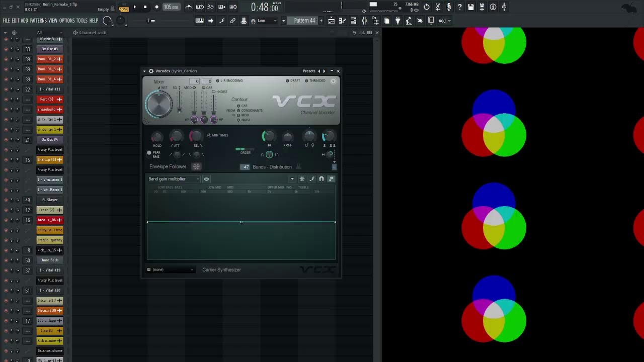This screenshot has width=644, height=362.
Task: Open the Line snap dropdown
Action: pyautogui.click(x=267, y=21)
